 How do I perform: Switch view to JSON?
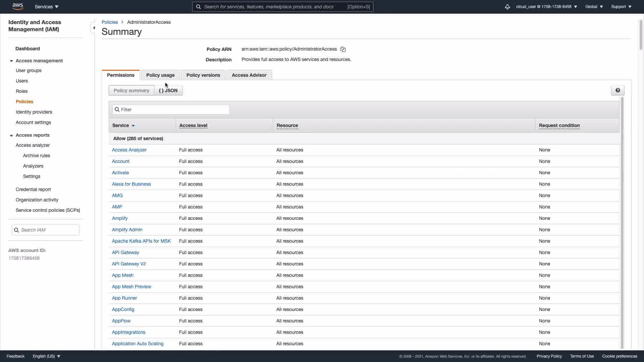(x=168, y=90)
